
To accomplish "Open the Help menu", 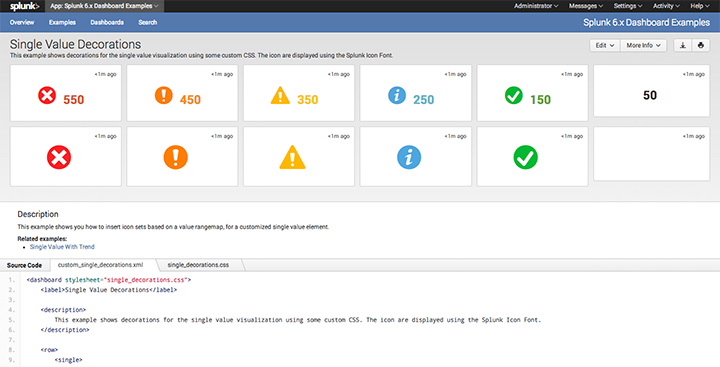I will [699, 6].
